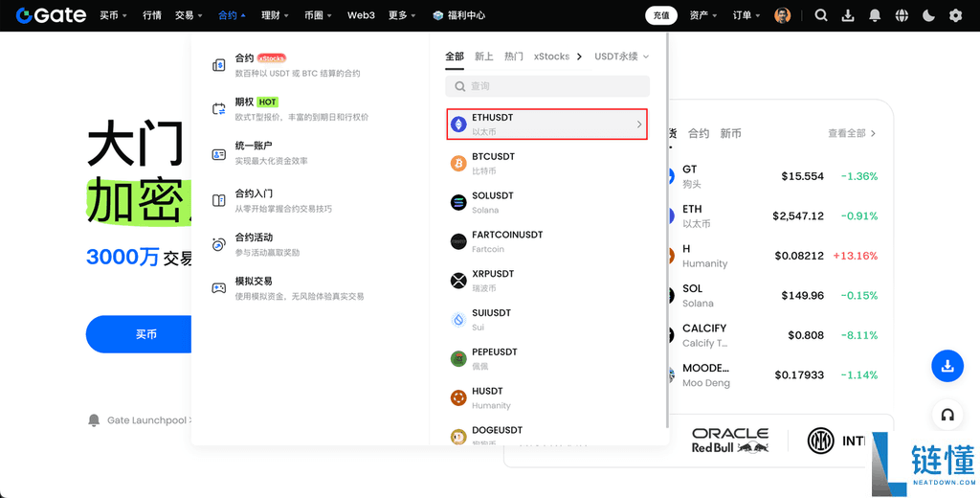This screenshot has height=498, width=980.
Task: Open the USDT永续 contract type dropdown
Action: point(622,57)
